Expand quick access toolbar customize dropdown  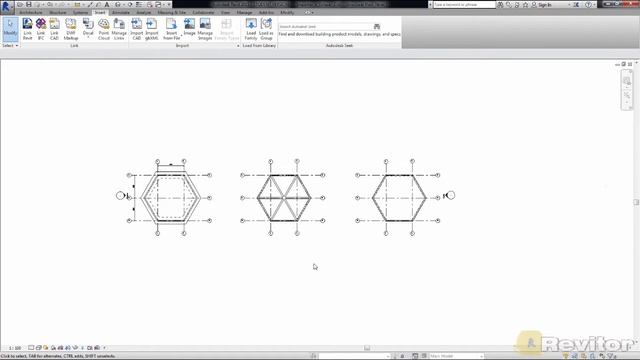169,4
